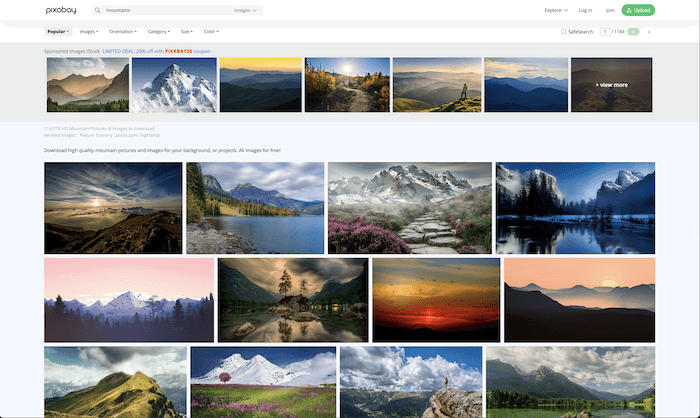Open alpine valley lake cloudy photo

(571, 382)
